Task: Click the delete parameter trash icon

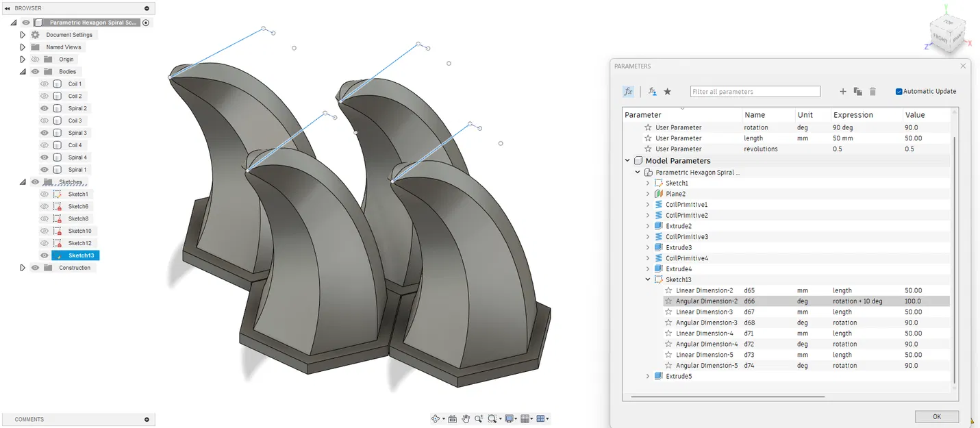Action: (872, 91)
